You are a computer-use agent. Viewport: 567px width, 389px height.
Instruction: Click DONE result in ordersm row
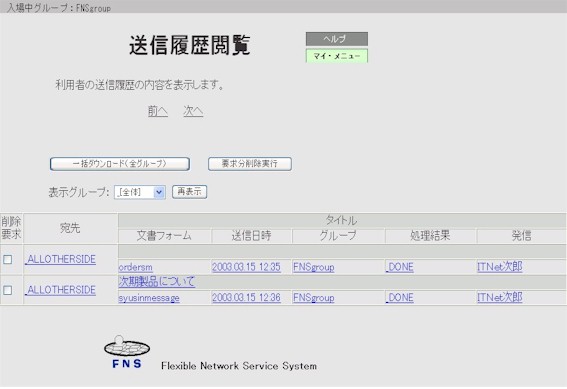pos(400,267)
